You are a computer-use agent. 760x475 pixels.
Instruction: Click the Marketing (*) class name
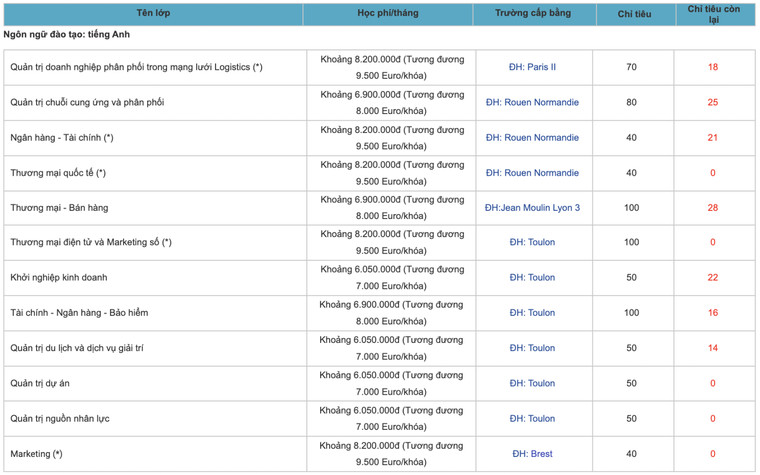(36, 453)
